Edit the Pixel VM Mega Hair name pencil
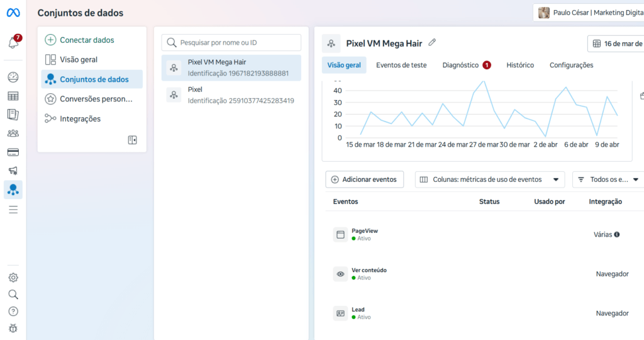Screen dimensions: 644x340 pos(432,42)
